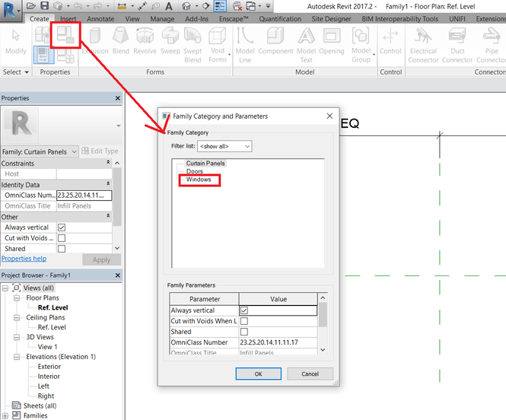
Task: Toggle Shared checkbox in Family Parameters dialog
Action: 244,332
